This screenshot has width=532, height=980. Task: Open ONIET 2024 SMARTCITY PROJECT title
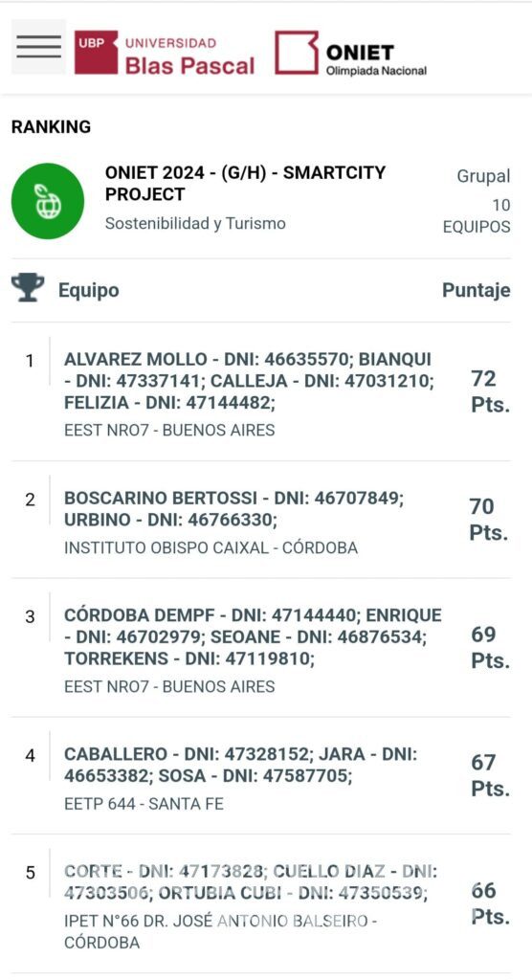(x=245, y=183)
